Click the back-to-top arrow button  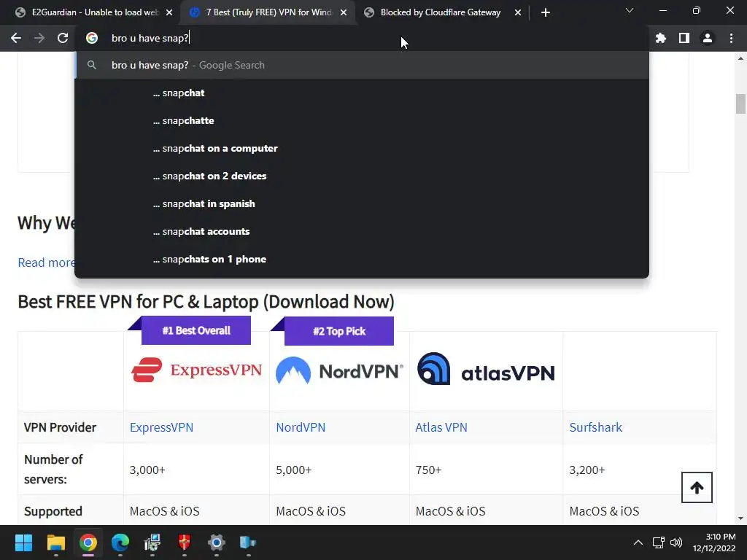(697, 487)
